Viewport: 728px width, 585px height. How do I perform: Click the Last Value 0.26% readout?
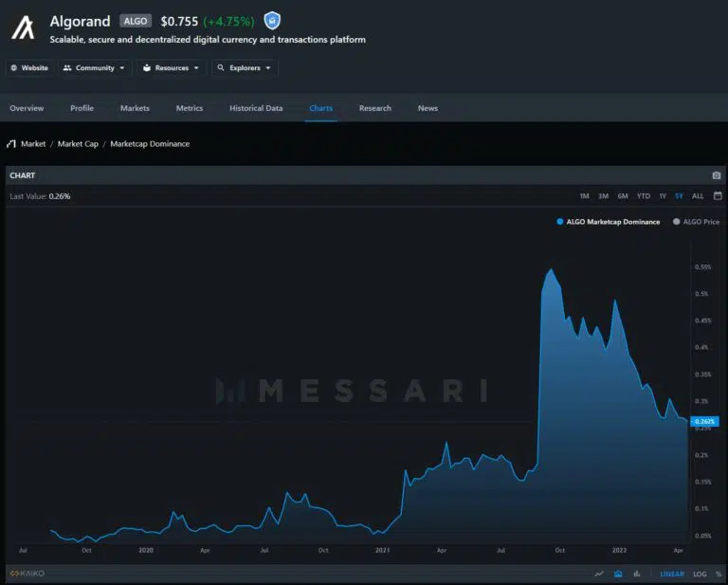point(40,196)
